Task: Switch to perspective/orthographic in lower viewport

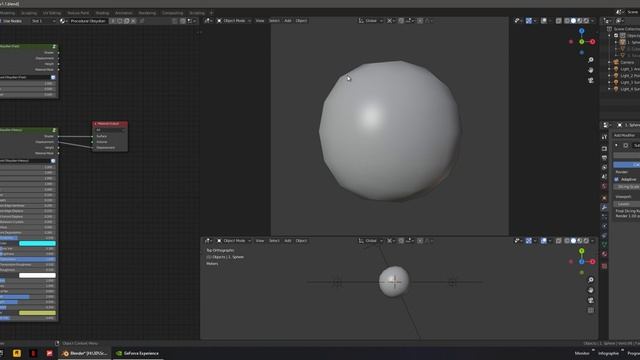Action: tap(591, 311)
